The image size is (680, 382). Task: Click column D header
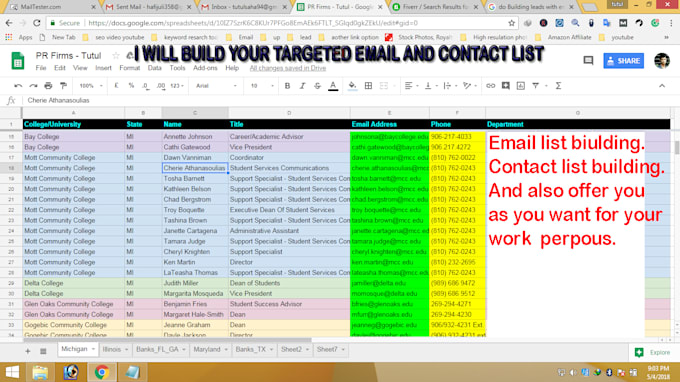(289, 113)
